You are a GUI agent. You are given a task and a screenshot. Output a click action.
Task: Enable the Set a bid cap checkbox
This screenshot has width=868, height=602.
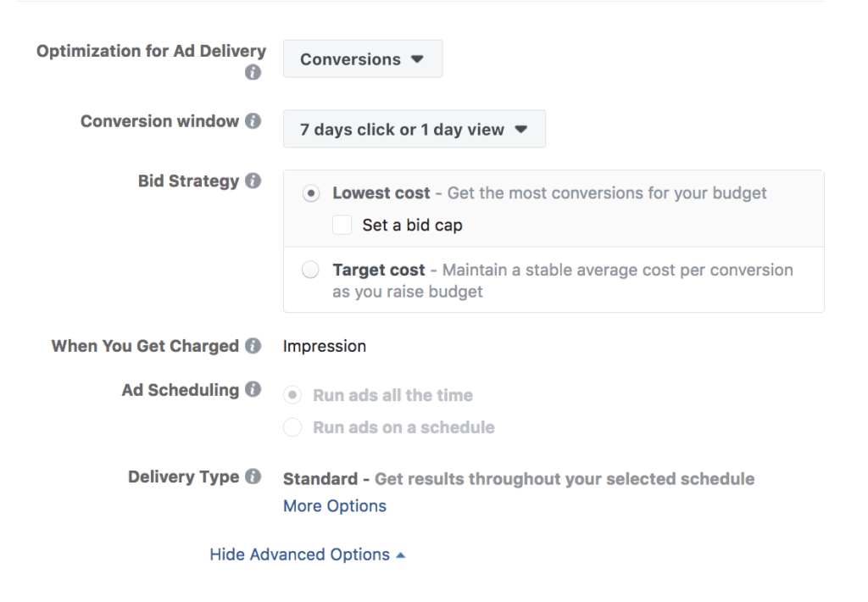(x=342, y=226)
